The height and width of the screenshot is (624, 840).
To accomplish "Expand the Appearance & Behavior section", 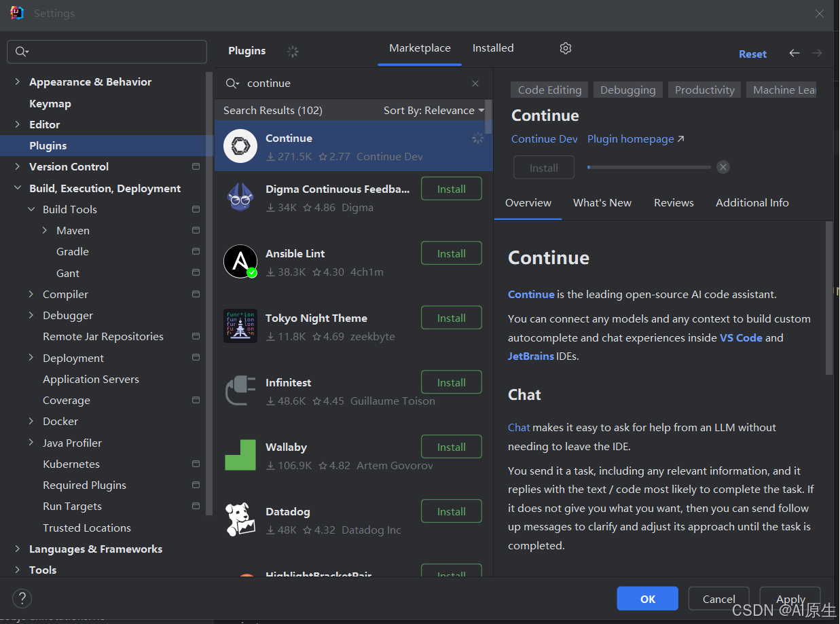I will [x=17, y=82].
